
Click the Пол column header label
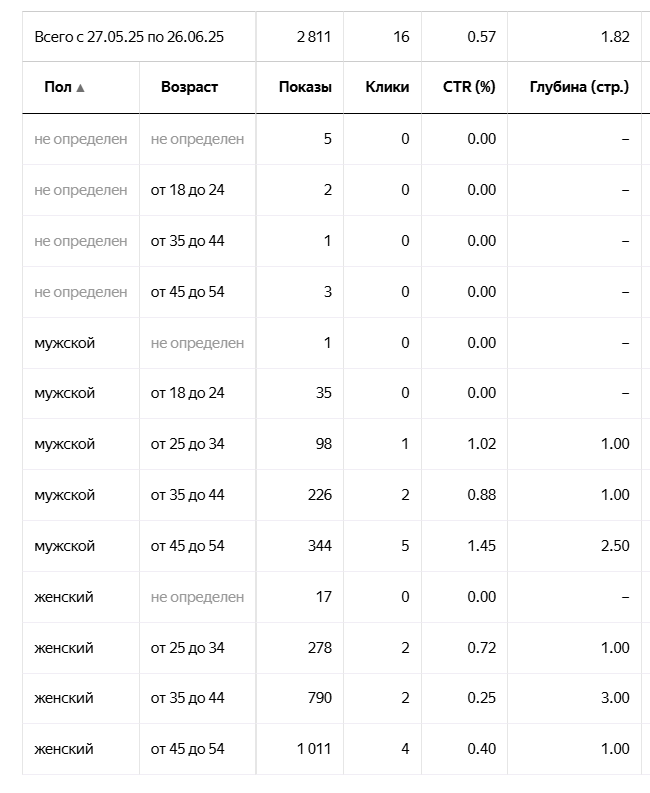(x=58, y=87)
